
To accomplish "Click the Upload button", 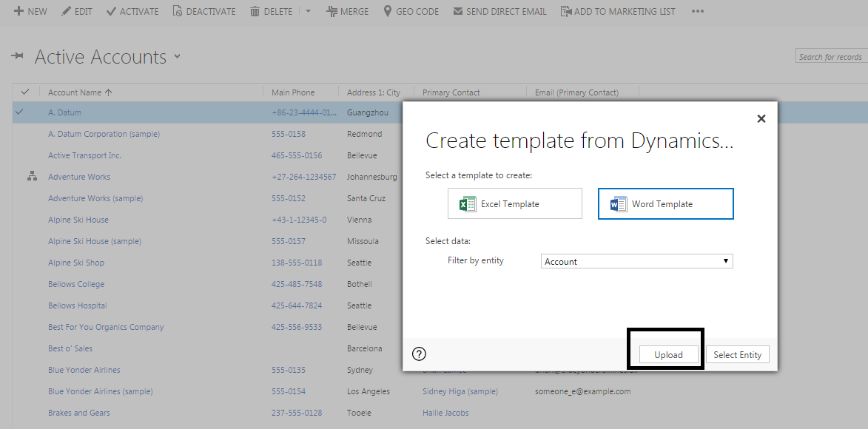I will (669, 355).
